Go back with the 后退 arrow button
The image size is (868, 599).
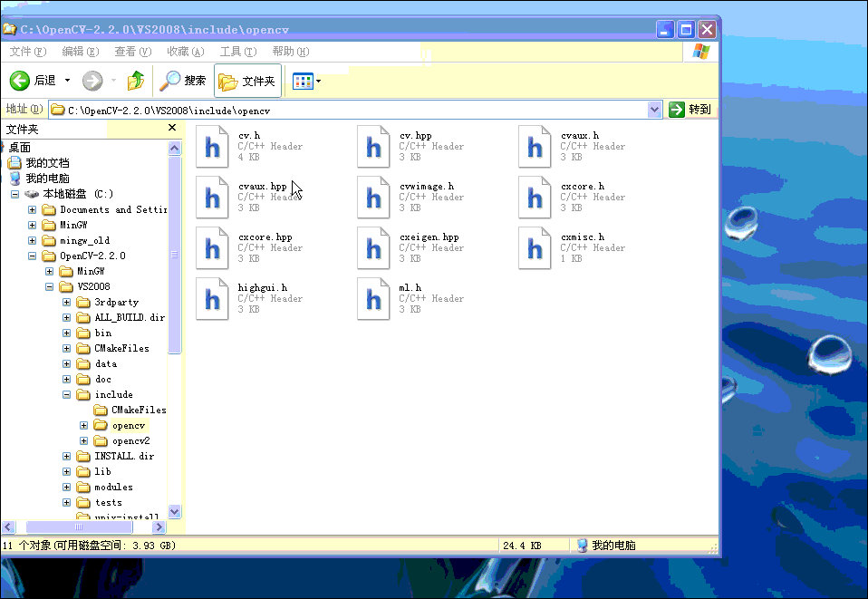coord(33,81)
